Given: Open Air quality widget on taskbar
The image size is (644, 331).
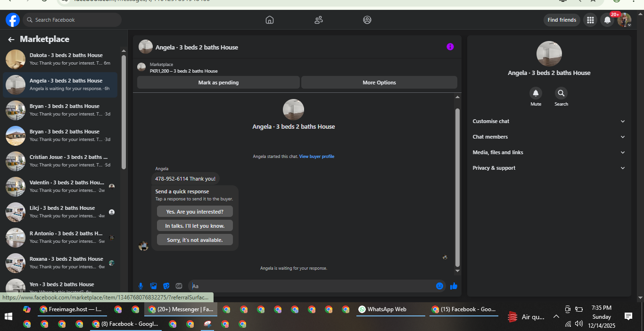Looking at the screenshot, I should click(x=526, y=317).
